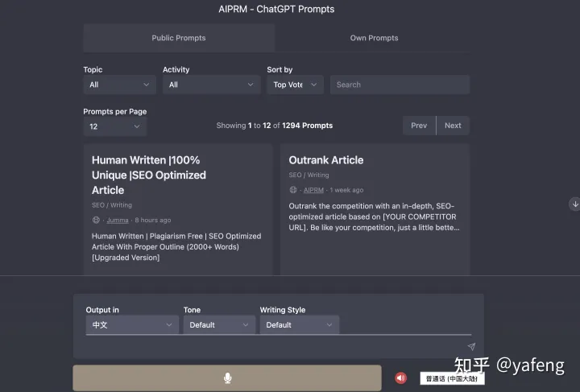Viewport: 580px width, 392px height.
Task: Click globe icon next to Jumma
Action: pyautogui.click(x=96, y=220)
